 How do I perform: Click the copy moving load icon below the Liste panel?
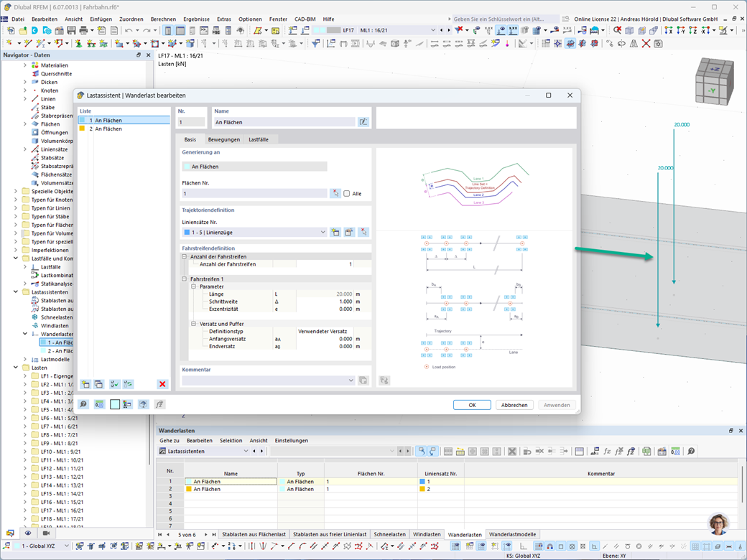[x=98, y=384]
